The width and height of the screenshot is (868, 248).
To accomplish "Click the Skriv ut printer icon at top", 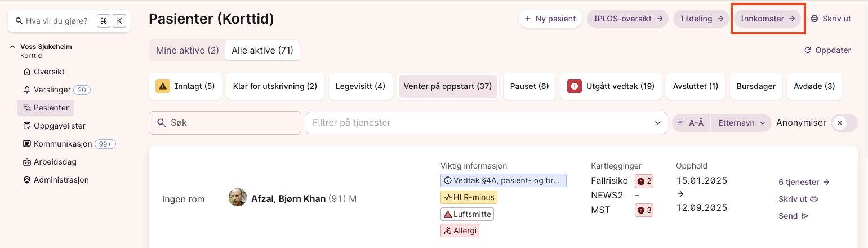I will (x=814, y=19).
